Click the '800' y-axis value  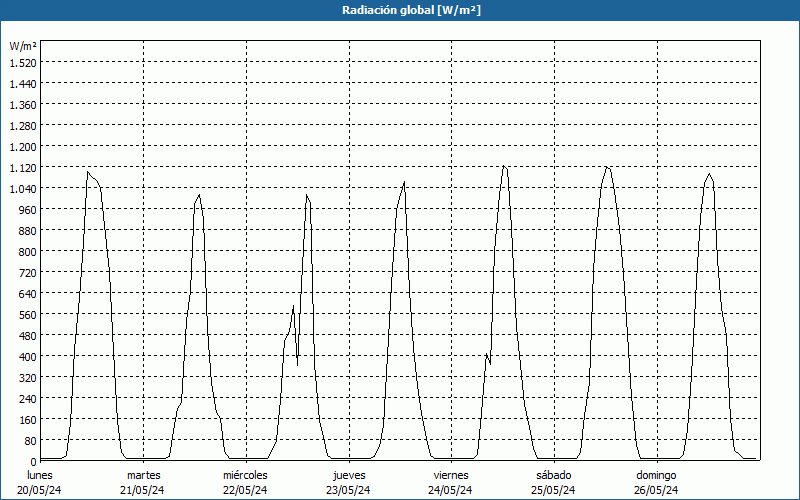pos(29,252)
